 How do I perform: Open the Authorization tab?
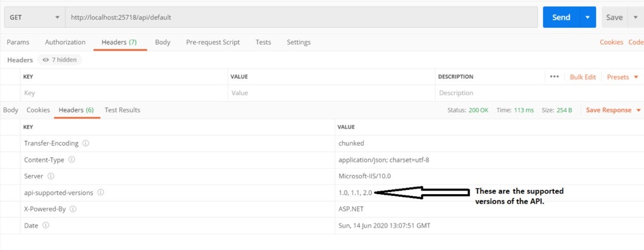[x=65, y=42]
